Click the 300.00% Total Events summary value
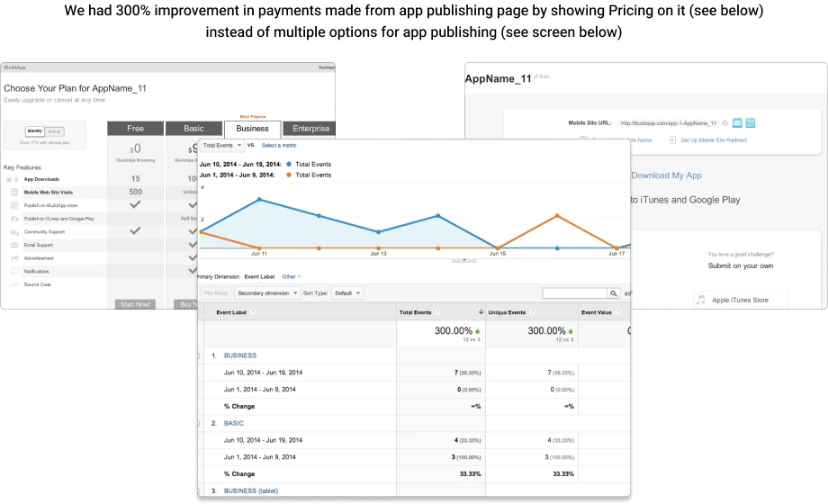This screenshot has width=828, height=504. pyautogui.click(x=454, y=330)
